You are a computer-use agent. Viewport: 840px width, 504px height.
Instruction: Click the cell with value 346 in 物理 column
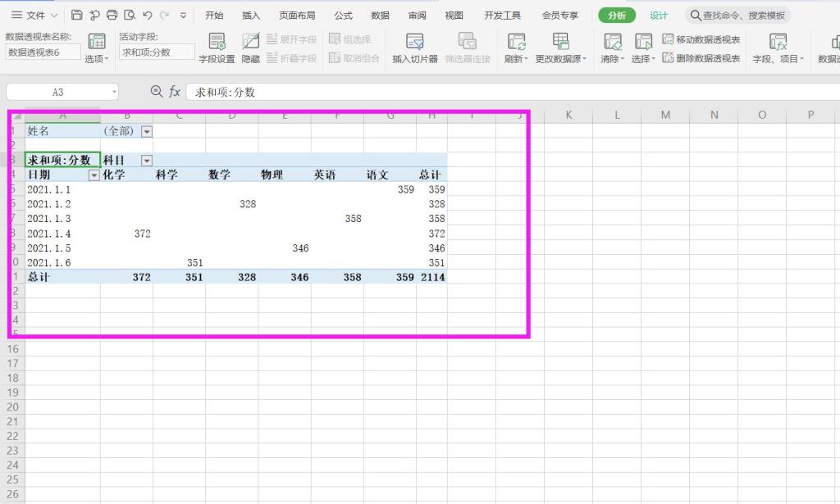285,247
